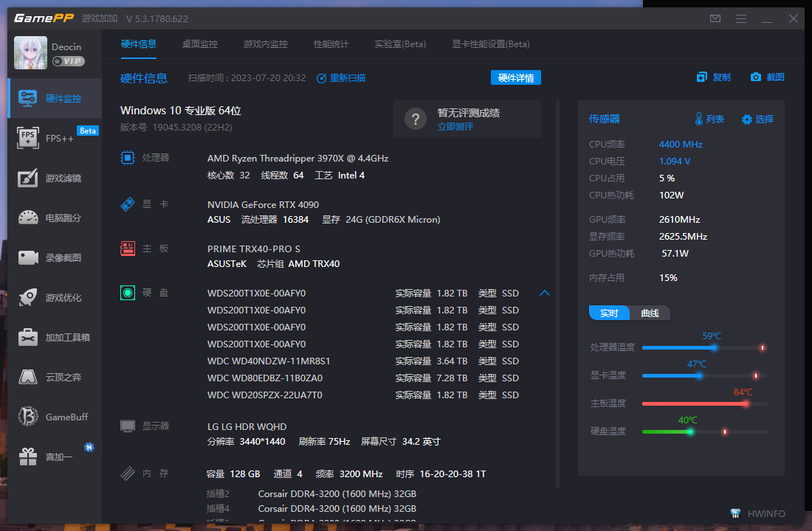
Task: Switch to the 实验室(Beta) tab
Action: 400,44
